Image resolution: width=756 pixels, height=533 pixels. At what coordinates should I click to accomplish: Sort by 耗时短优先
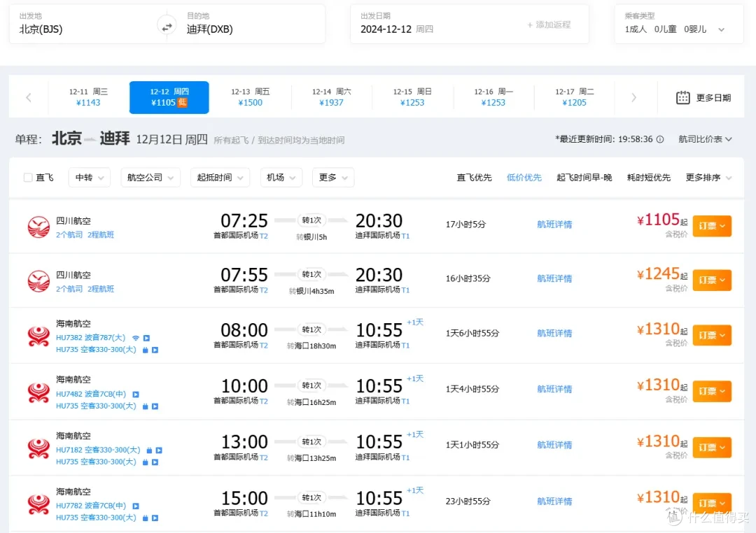click(648, 178)
